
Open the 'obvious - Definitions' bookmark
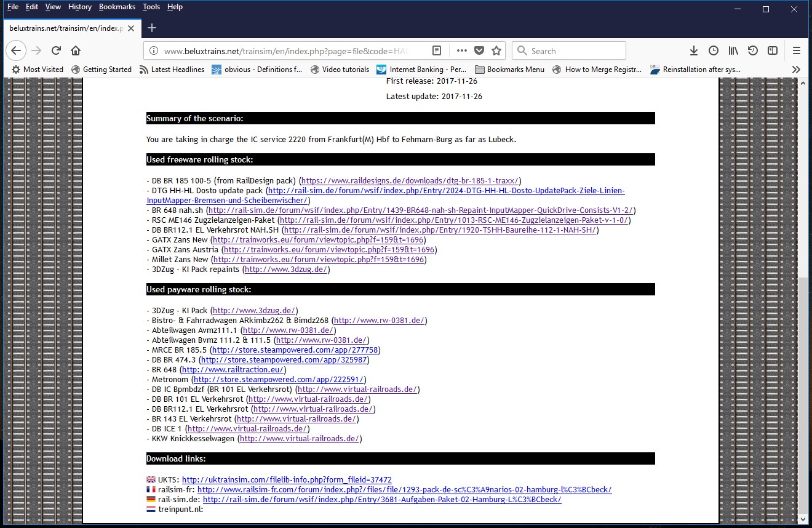coord(257,70)
